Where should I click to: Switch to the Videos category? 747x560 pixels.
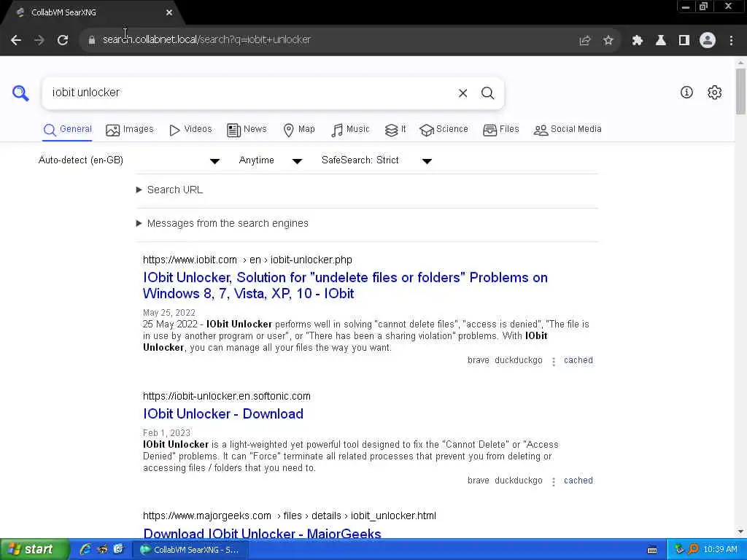190,130
